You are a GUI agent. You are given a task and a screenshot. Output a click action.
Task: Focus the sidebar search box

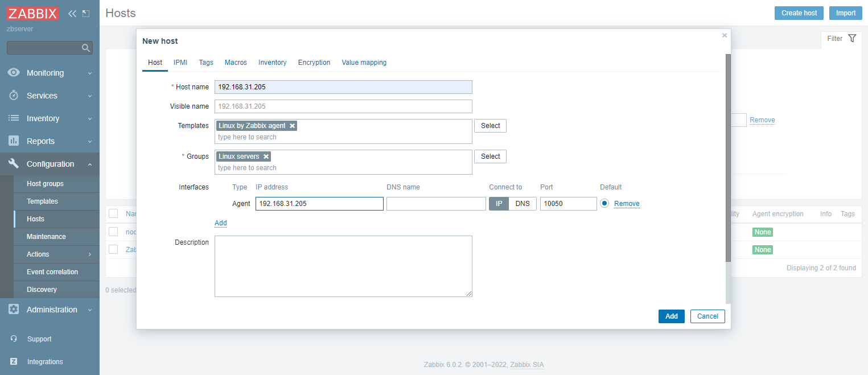tap(50, 48)
